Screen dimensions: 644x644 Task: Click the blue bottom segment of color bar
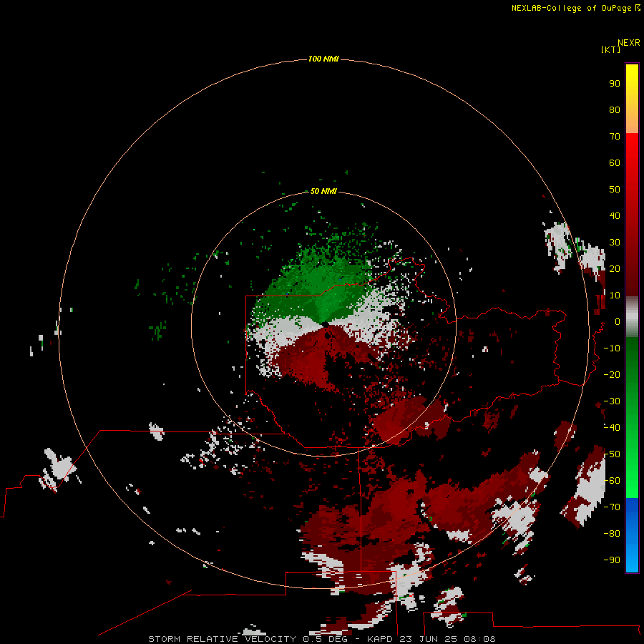pos(632,535)
